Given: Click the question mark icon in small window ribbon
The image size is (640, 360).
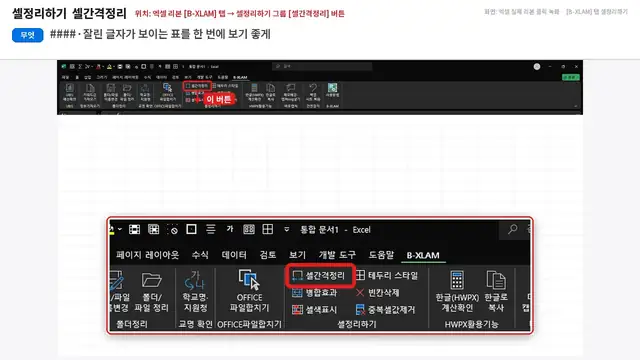Looking at the screenshot, I should point(313,88).
